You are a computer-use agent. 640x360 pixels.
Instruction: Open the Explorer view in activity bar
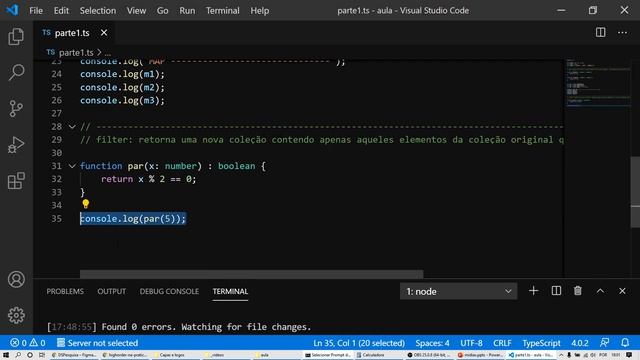pyautogui.click(x=16, y=37)
